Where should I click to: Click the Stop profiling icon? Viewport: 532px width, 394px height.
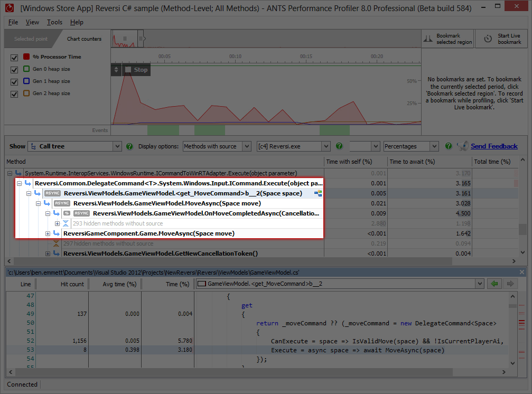[x=128, y=70]
